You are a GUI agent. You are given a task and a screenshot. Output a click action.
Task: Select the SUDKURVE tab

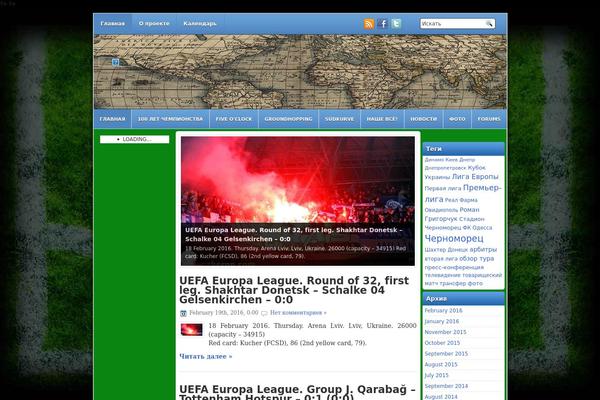click(x=339, y=119)
